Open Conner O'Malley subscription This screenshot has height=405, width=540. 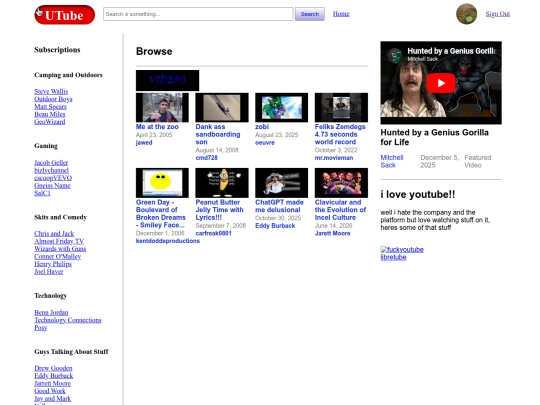coord(58,257)
